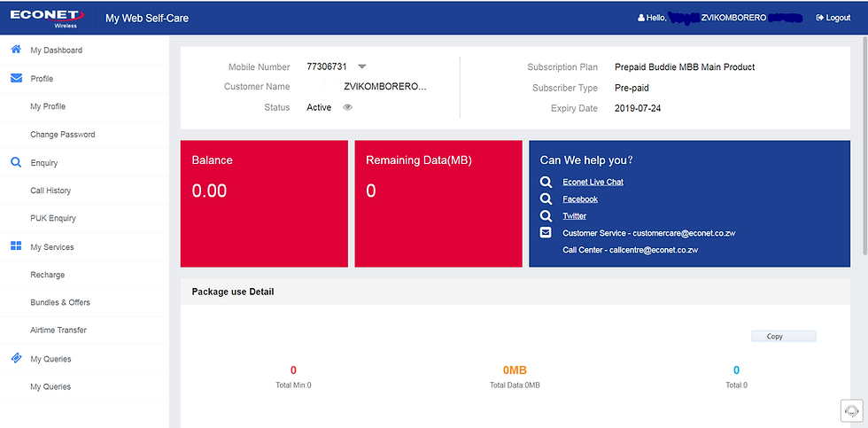Click the envelope icon beside Profile
The image size is (868, 428).
coord(16,79)
